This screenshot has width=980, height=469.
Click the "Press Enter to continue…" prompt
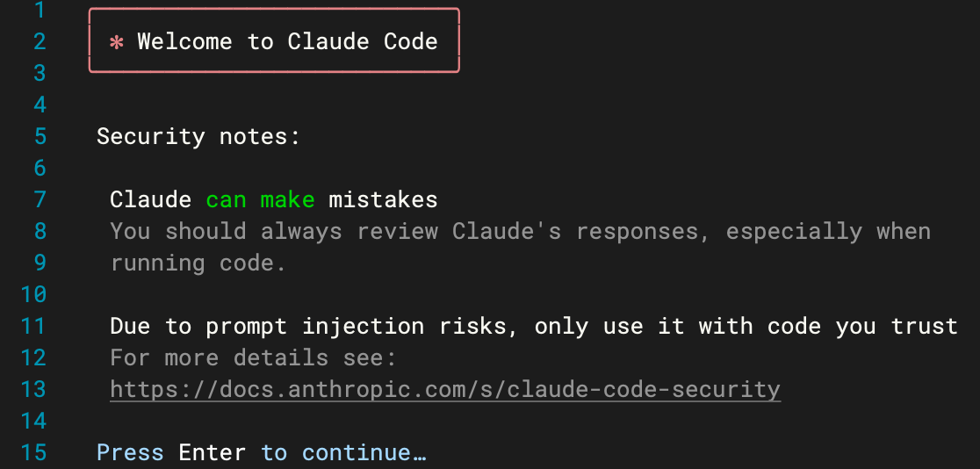pos(261,453)
